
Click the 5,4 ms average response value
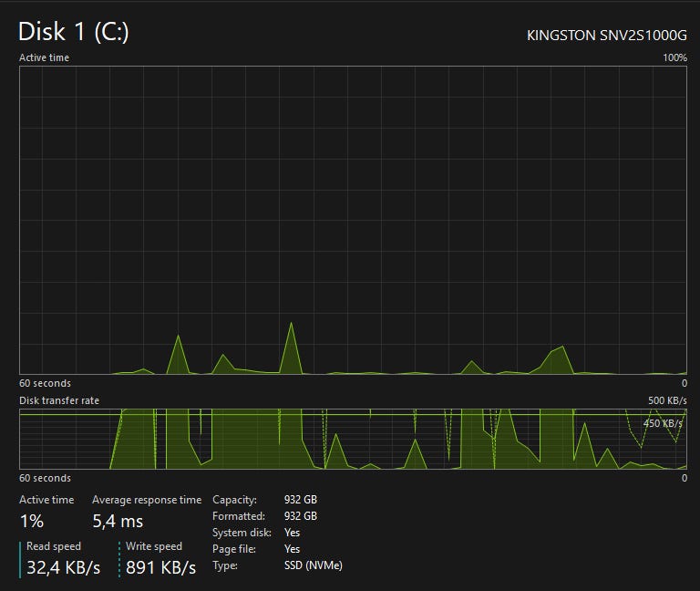[118, 522]
